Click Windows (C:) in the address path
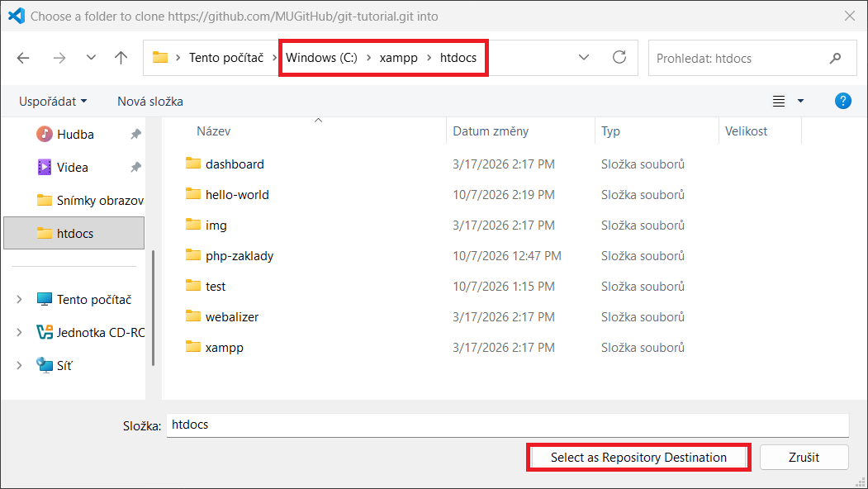868x489 pixels. click(321, 58)
